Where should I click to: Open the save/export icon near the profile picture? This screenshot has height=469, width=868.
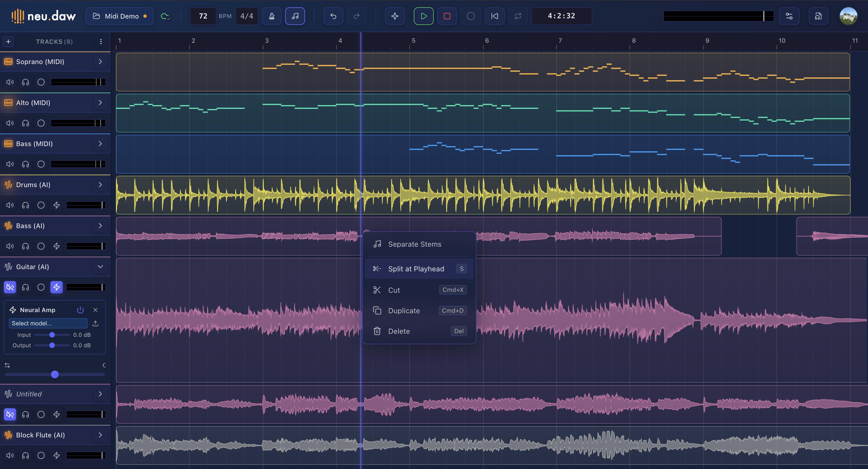[818, 16]
